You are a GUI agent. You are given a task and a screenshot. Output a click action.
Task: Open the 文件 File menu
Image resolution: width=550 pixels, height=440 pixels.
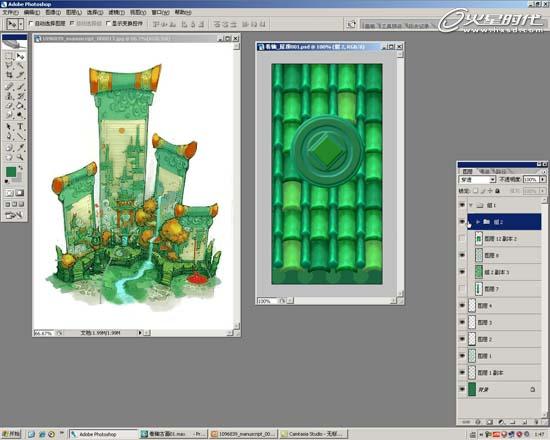pyautogui.click(x=11, y=12)
